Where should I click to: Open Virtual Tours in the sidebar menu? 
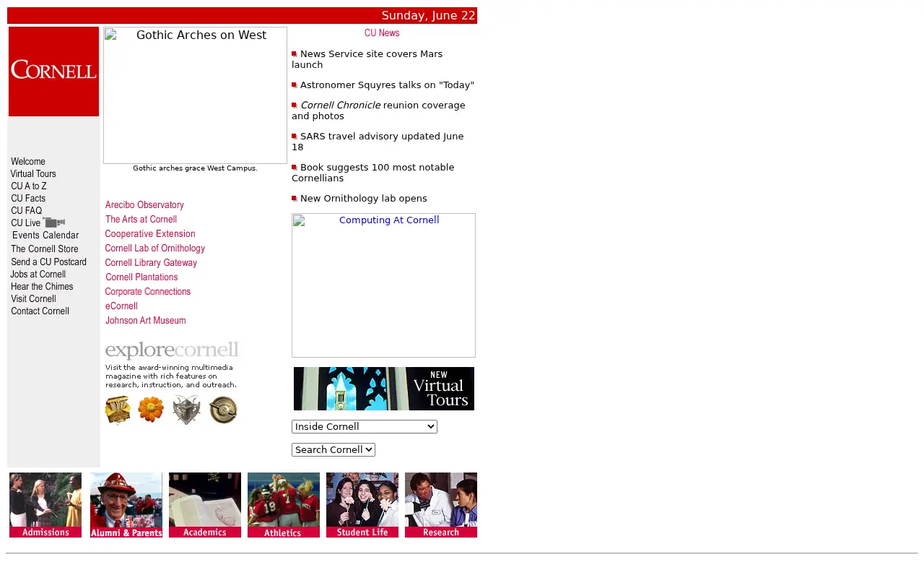(x=33, y=174)
